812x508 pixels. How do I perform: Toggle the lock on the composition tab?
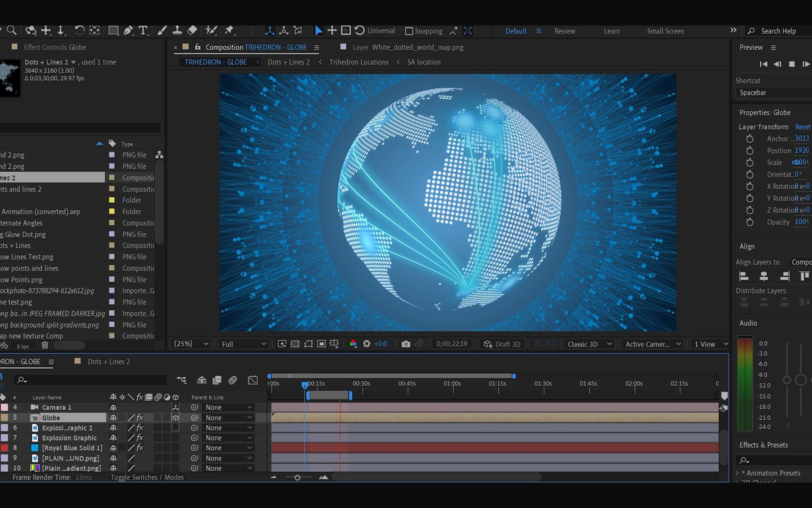point(198,47)
